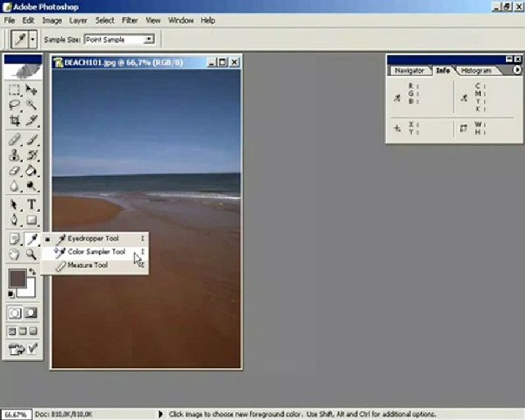Select the Clone Stamp tool
This screenshot has width=525, height=420.
click(14, 155)
